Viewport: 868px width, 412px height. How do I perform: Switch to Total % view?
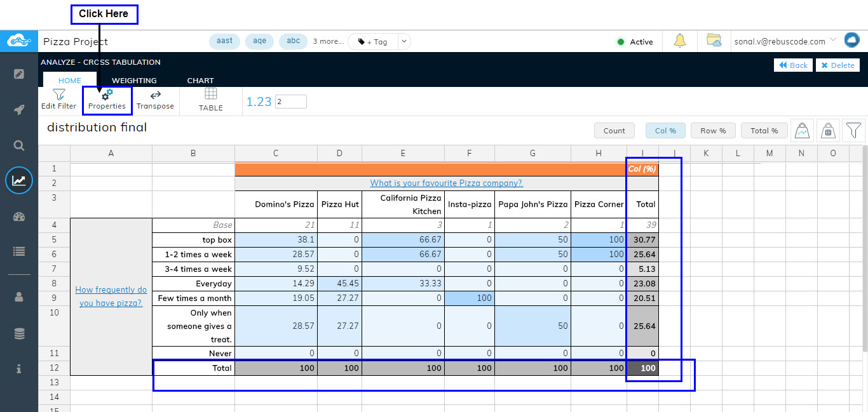point(764,131)
